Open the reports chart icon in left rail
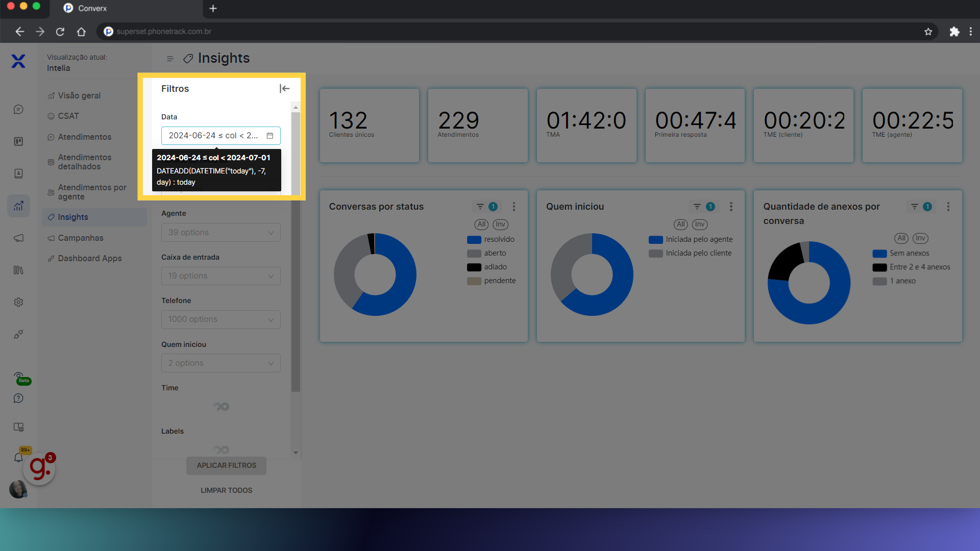This screenshot has height=551, width=980. pyautogui.click(x=19, y=206)
